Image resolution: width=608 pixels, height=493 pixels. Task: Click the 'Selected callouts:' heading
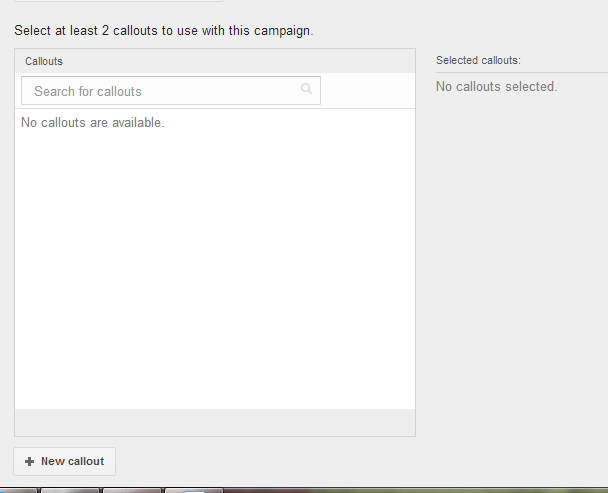coord(478,61)
